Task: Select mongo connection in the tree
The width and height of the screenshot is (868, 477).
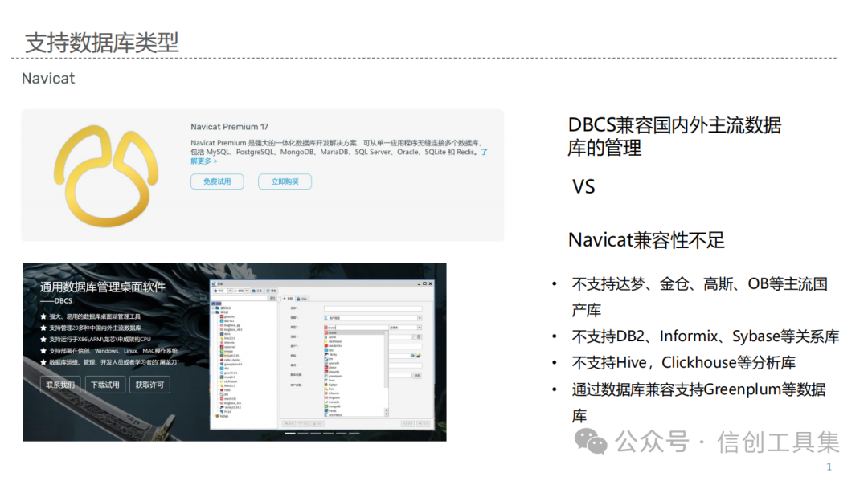Action: [x=226, y=352]
